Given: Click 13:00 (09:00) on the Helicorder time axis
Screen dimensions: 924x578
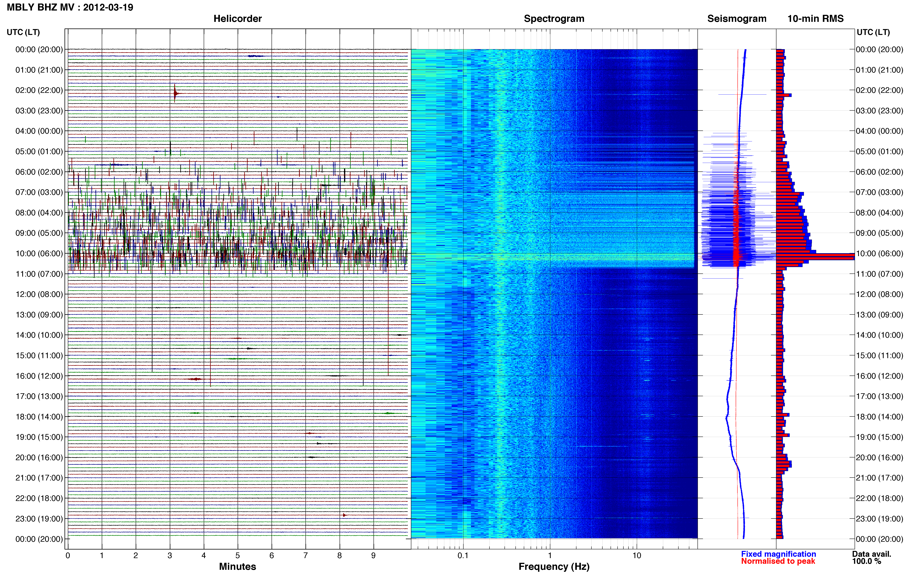Looking at the screenshot, I should (x=39, y=315).
